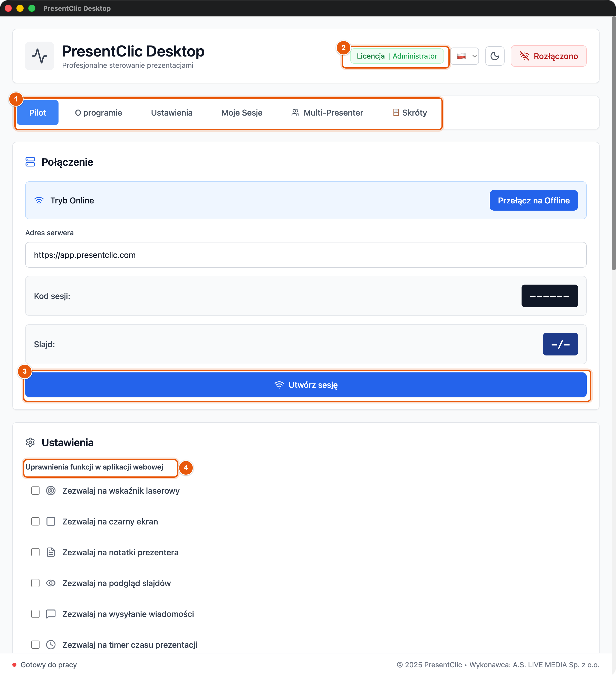Click the Utwórz sesję button
The width and height of the screenshot is (616, 676).
[306, 385]
